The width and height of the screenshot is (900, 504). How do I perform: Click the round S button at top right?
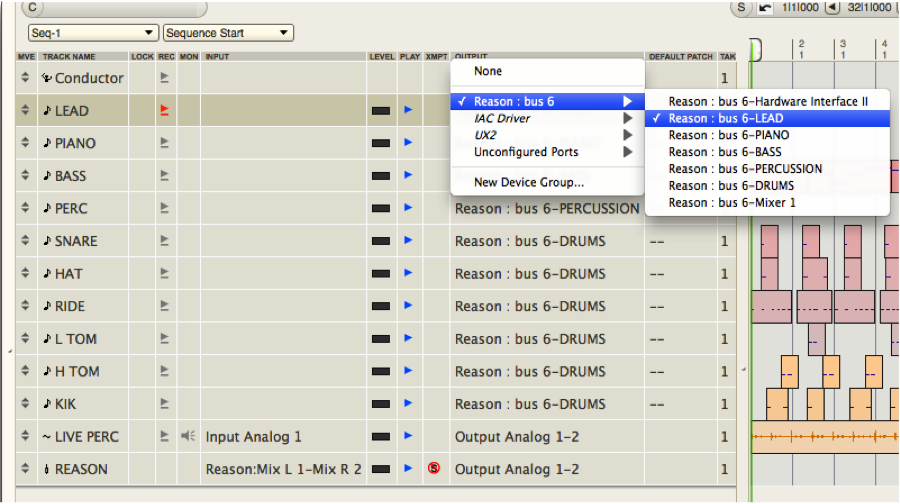741,7
